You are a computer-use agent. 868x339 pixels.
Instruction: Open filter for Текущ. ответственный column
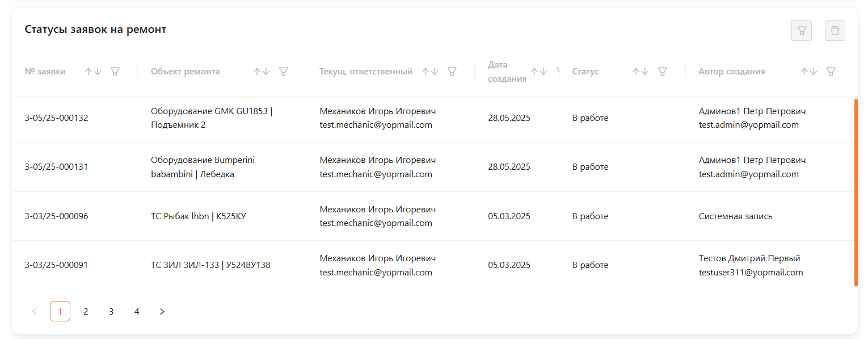(452, 72)
